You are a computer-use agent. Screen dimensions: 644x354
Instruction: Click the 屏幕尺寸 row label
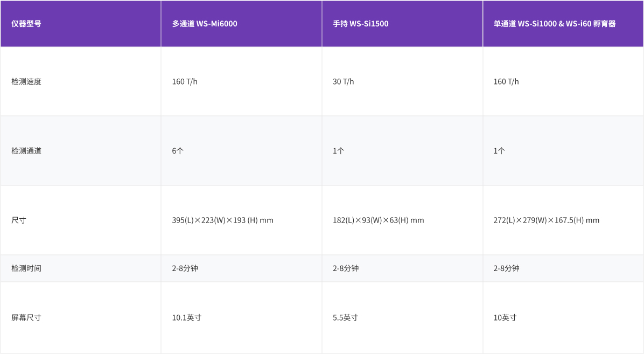pos(26,318)
